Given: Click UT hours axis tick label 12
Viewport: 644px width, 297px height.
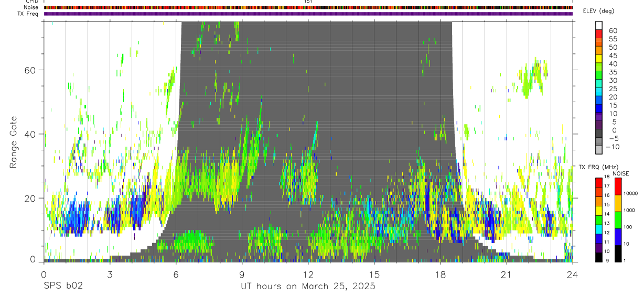Looking at the screenshot, I should tap(308, 274).
